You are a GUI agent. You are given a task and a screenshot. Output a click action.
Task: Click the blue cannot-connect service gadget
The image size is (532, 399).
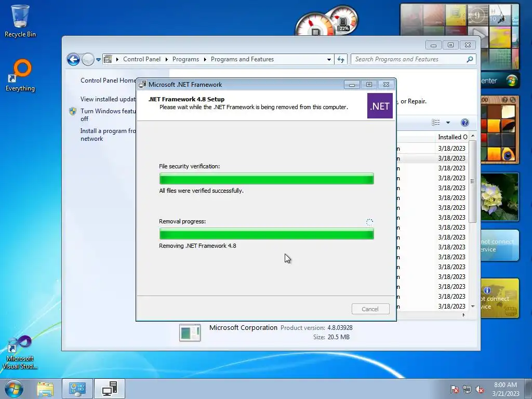point(500,245)
